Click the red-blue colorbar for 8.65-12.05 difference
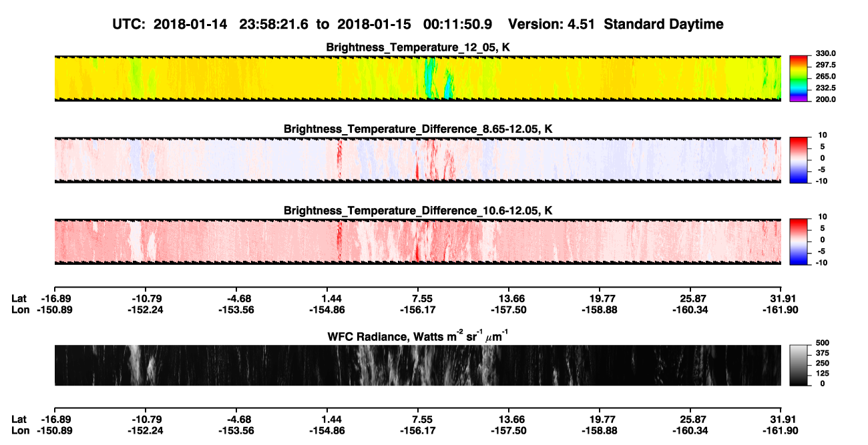The image size is (868, 445). (x=798, y=160)
